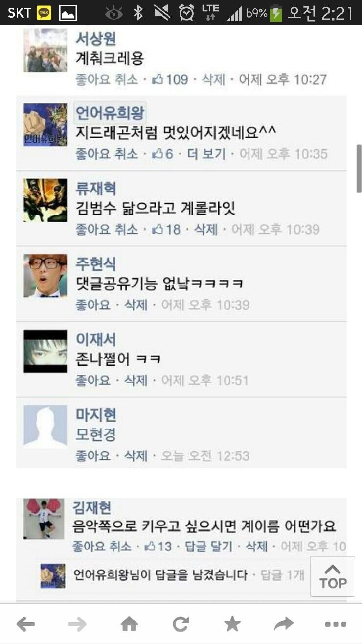Tap 주현식's profile picture thumbnail
362x644 pixels.
(45, 276)
